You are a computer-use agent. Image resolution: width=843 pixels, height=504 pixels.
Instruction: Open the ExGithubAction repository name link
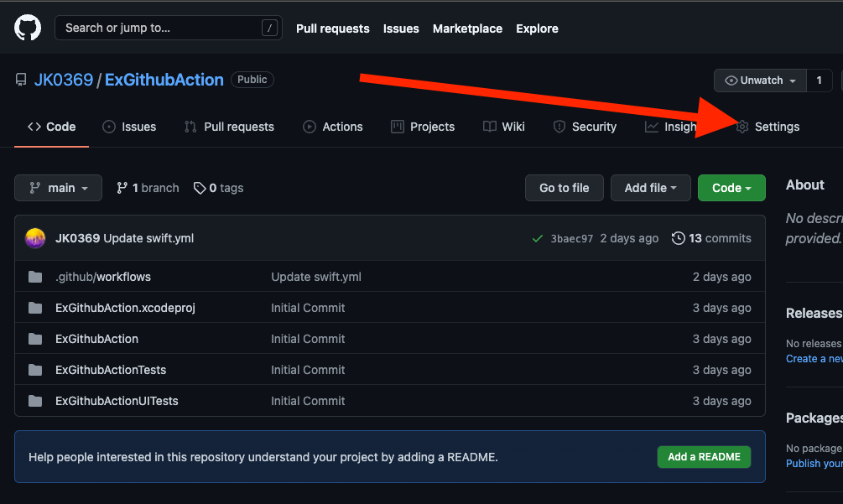point(164,80)
